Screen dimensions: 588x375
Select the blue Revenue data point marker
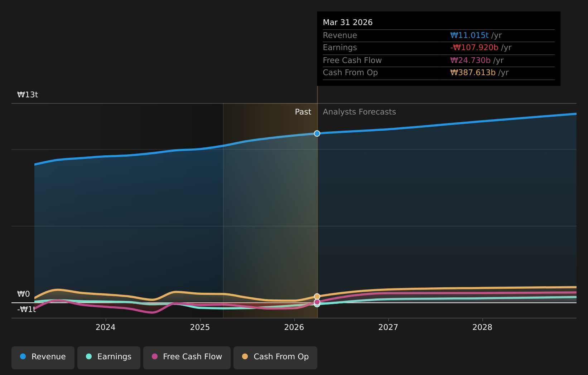click(x=317, y=133)
